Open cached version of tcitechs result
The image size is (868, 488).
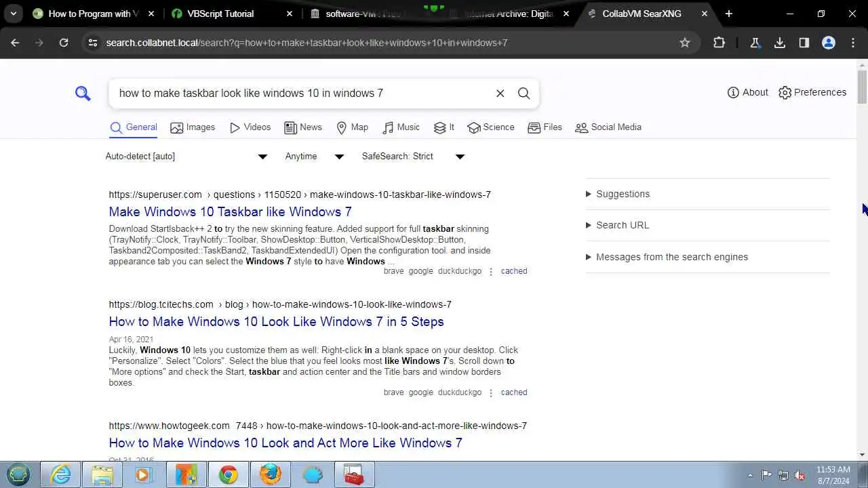pyautogui.click(x=513, y=392)
